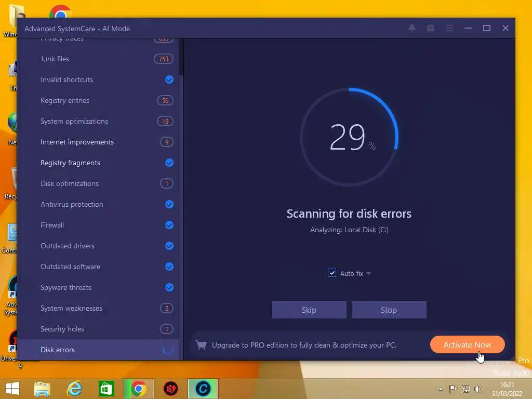Select Disk errors item
Screen dimensions: 532x399
[x=98, y=350]
